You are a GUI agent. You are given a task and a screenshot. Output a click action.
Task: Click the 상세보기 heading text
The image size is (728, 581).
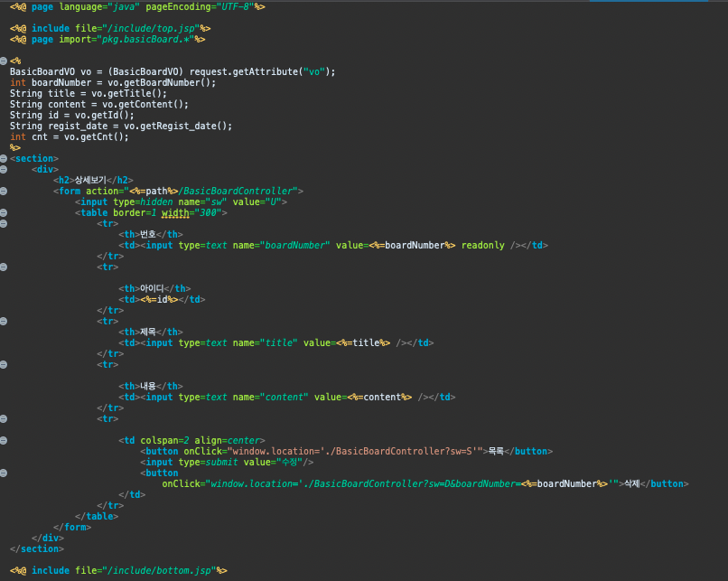click(x=90, y=180)
